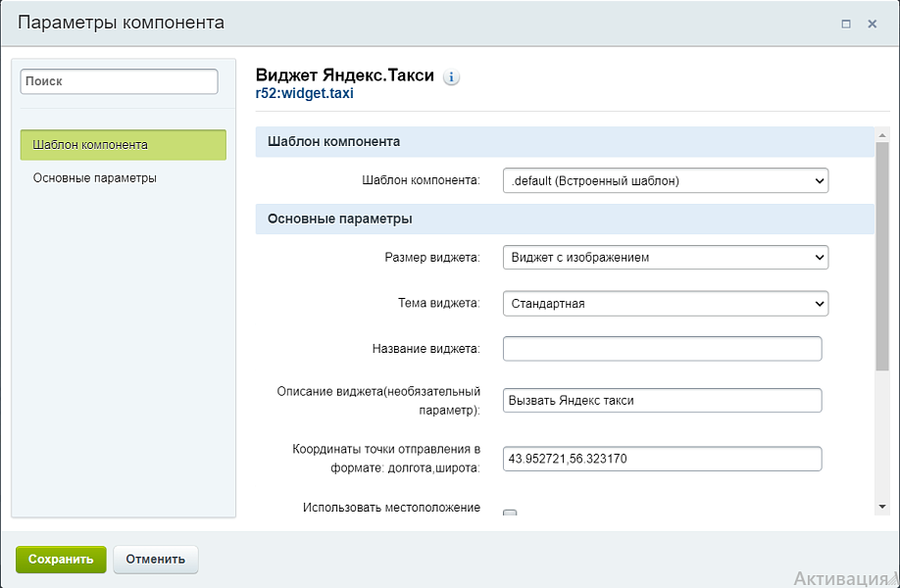Click the Основные параметры section header

coord(564,219)
